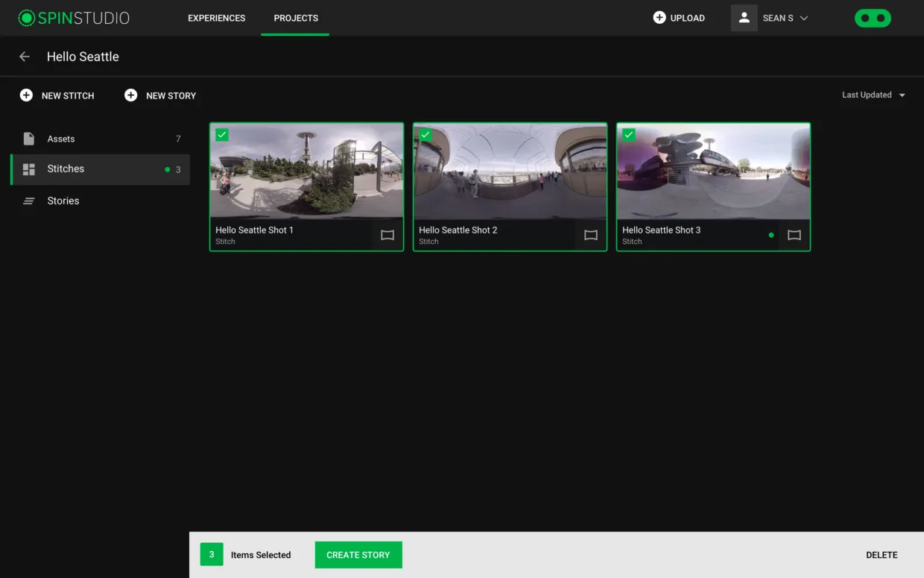Viewport: 924px width, 578px height.
Task: Open the panorama view icon on Shot 2
Action: pyautogui.click(x=591, y=235)
